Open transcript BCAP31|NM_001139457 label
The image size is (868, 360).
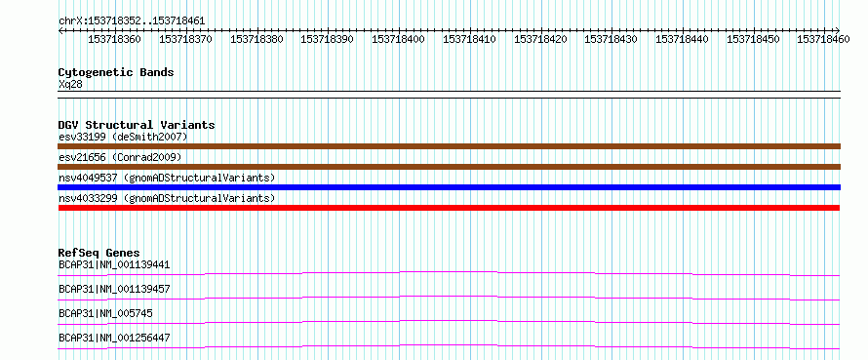coord(114,289)
